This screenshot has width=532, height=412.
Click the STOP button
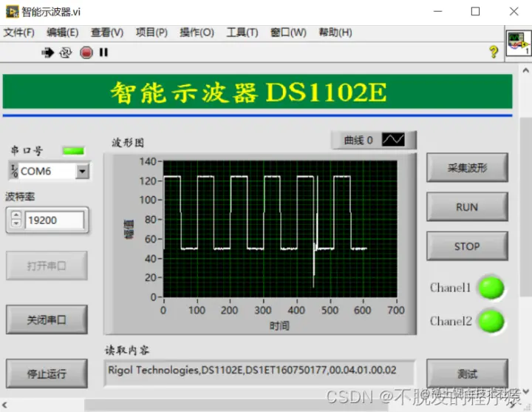click(x=467, y=246)
